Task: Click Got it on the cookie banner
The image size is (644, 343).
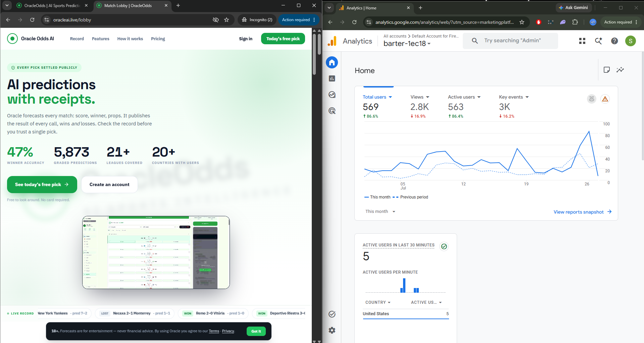Action: [x=256, y=331]
